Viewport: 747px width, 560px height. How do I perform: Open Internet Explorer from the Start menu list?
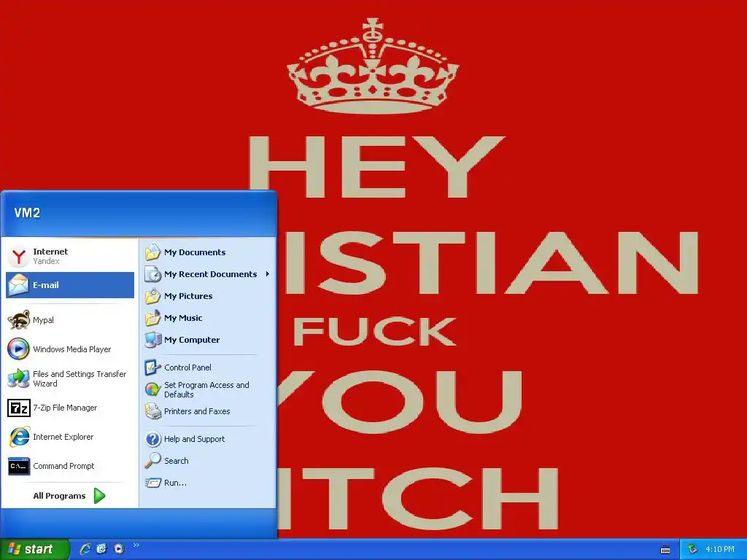pos(70,437)
